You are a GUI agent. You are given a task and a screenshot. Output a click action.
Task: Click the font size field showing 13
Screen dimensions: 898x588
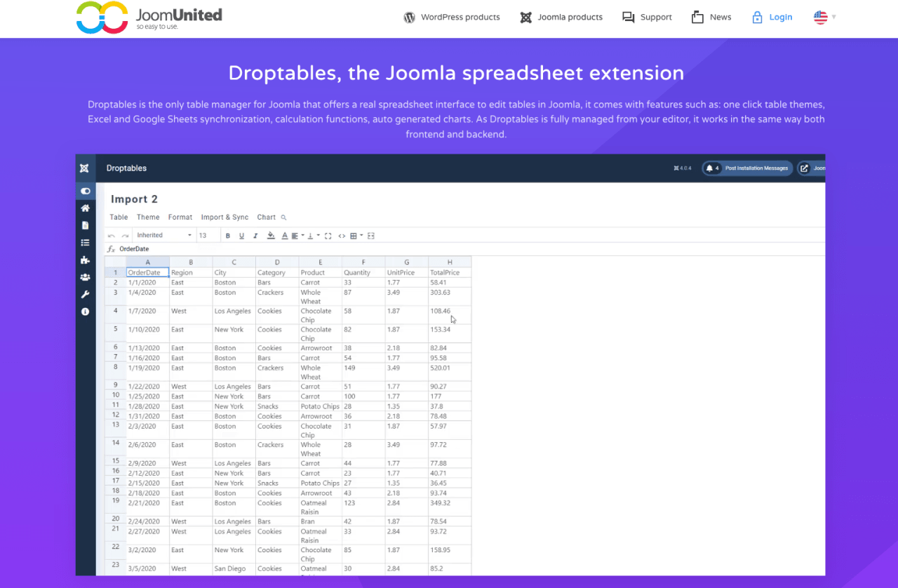tap(208, 235)
